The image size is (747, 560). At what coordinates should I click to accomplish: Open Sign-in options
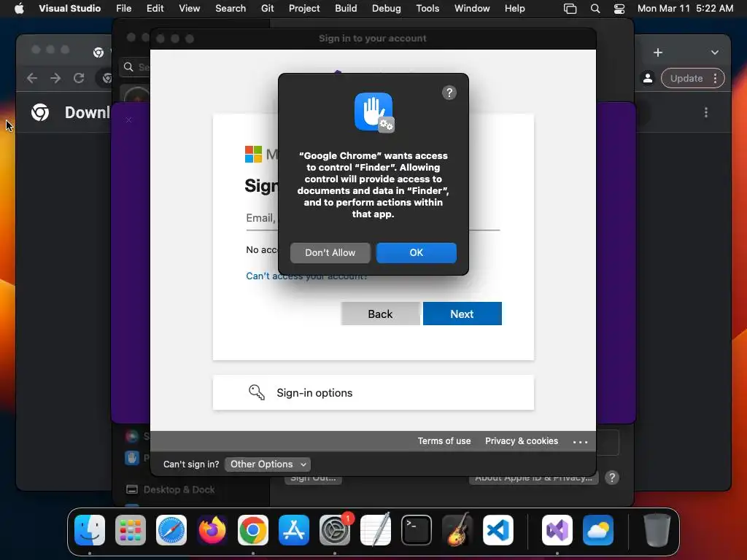pyautogui.click(x=373, y=392)
